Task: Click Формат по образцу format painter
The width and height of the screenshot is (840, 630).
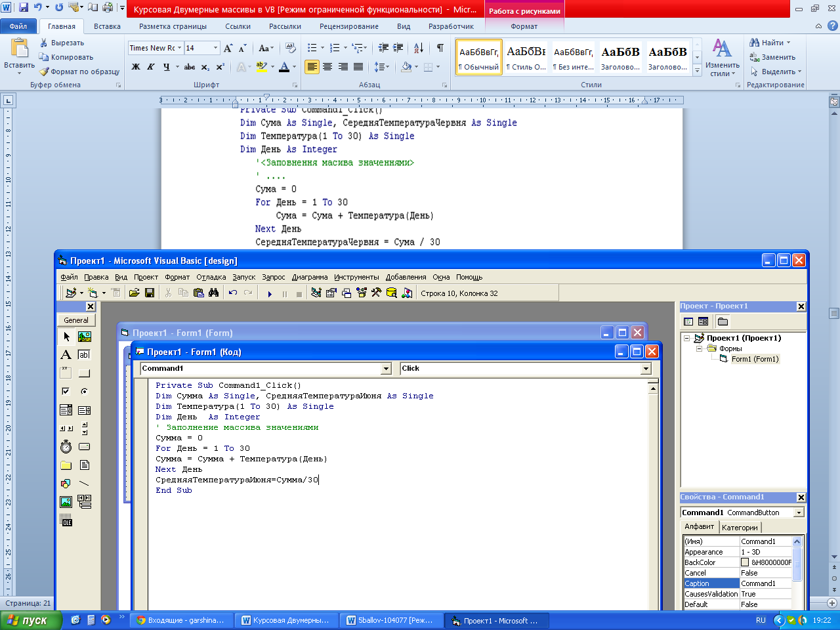Action: point(79,72)
